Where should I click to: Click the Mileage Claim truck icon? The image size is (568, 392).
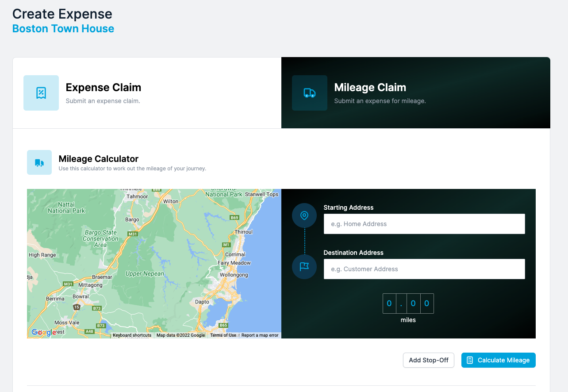click(310, 93)
